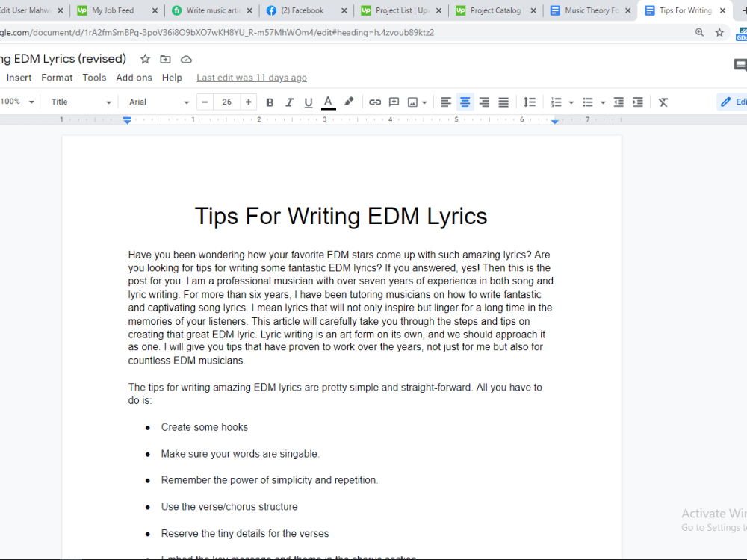
Task: Open the Help menu
Action: [x=172, y=78]
